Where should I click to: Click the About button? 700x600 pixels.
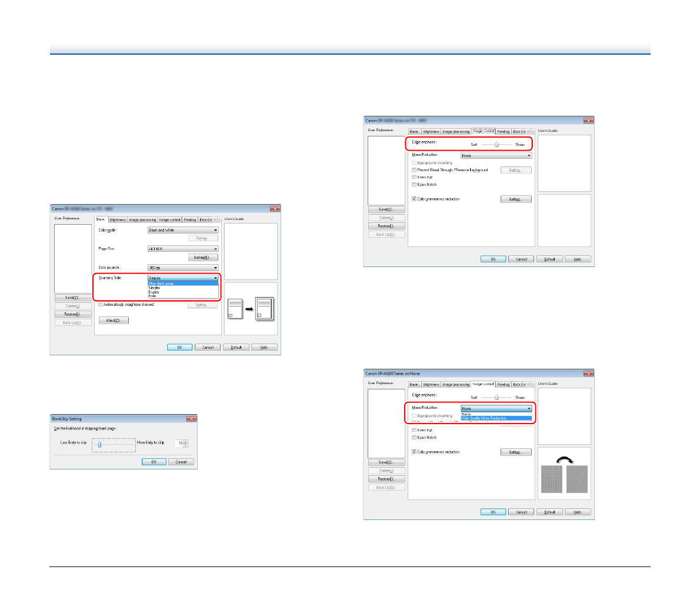(114, 321)
